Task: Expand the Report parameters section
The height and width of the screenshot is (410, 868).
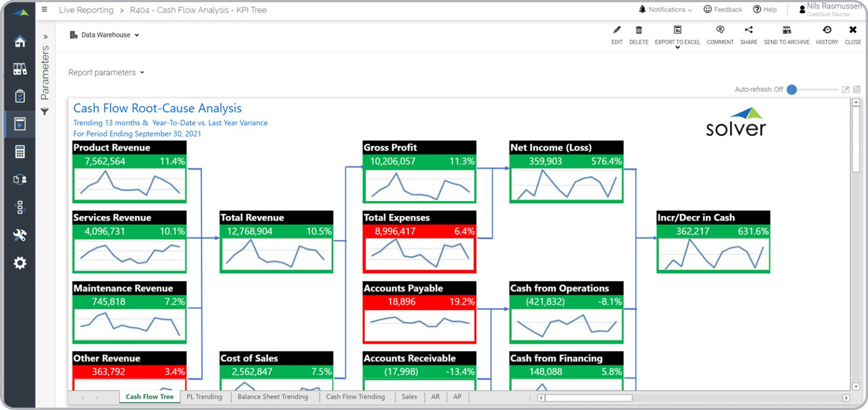Action: pos(106,72)
